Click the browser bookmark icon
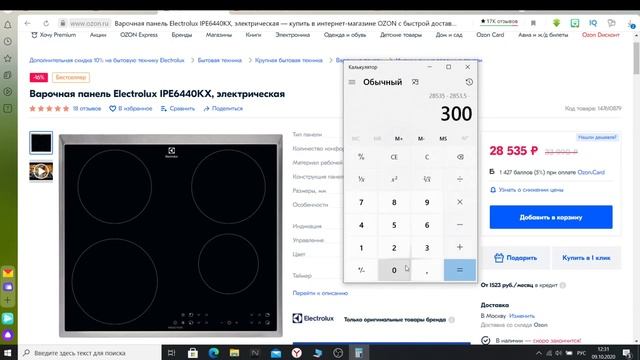Image resolution: width=640 pixels, height=360 pixels. tap(533, 23)
